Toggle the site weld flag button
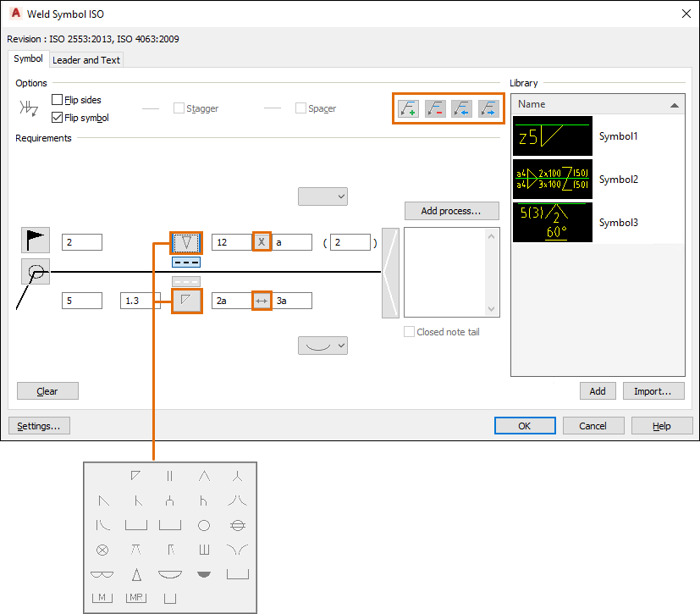 36,241
